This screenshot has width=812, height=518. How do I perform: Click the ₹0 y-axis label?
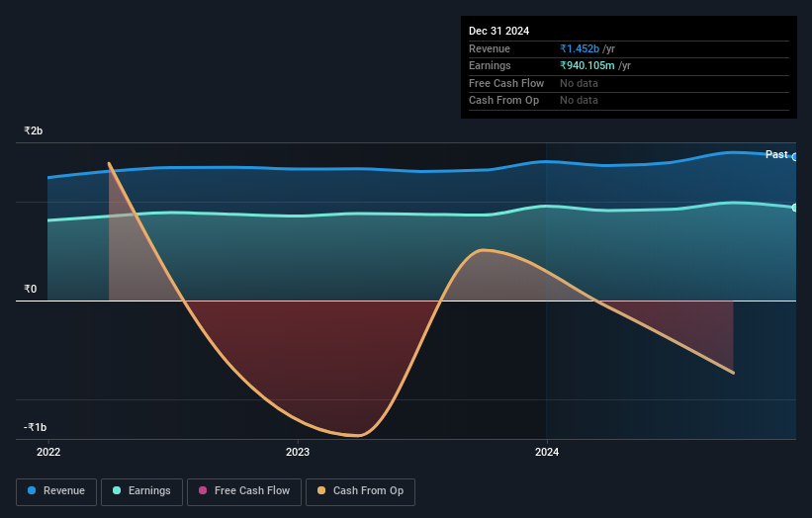pos(31,290)
